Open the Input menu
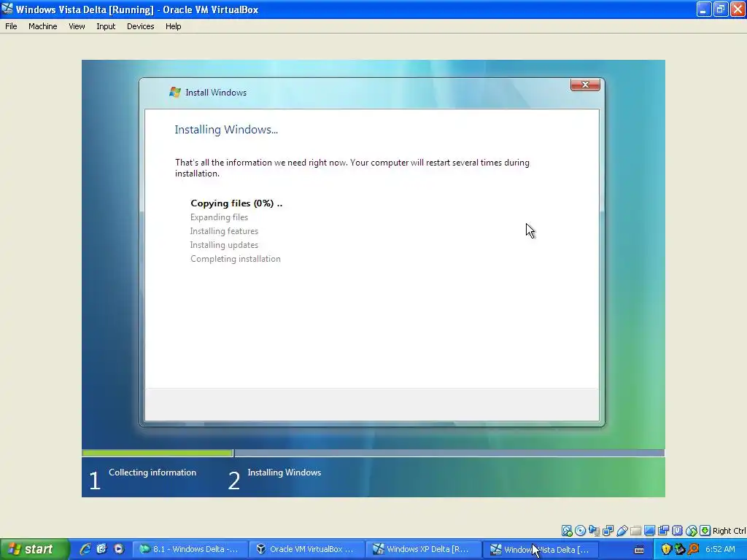 tap(106, 26)
